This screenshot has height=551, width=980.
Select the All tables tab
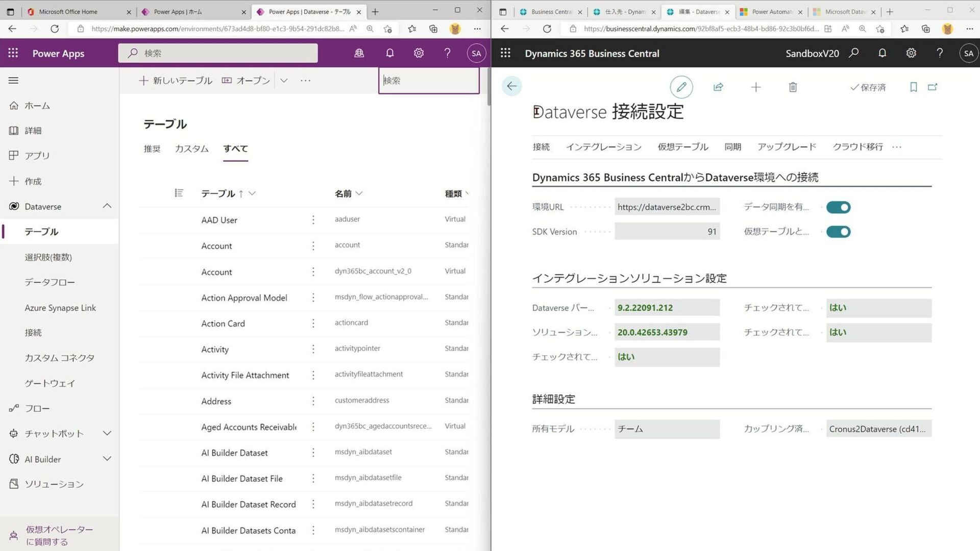[x=235, y=148]
